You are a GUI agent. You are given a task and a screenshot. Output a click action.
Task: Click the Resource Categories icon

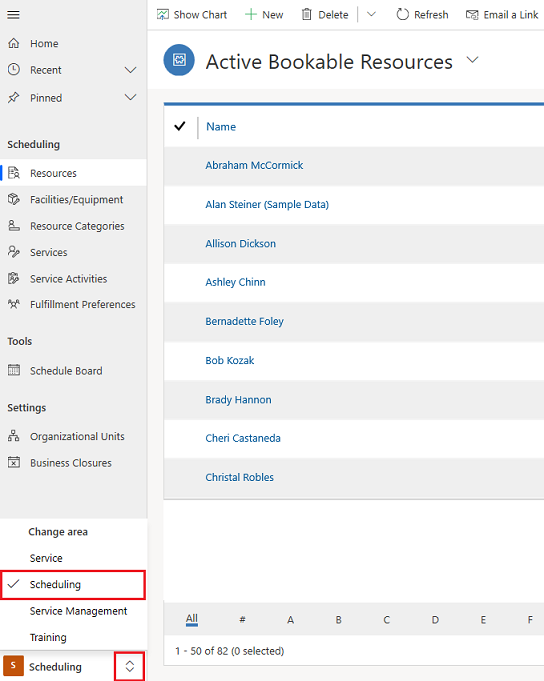point(14,225)
